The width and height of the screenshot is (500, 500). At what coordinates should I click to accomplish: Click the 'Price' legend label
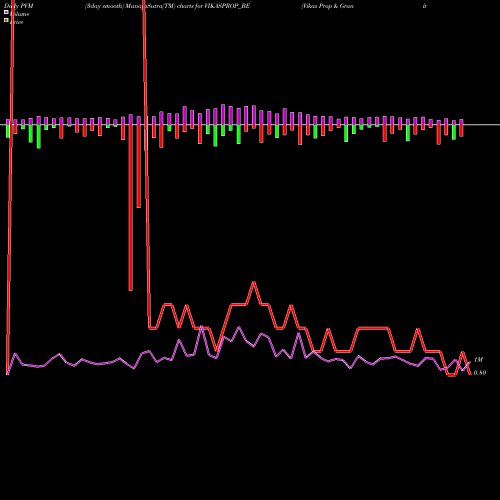pyautogui.click(x=16, y=22)
